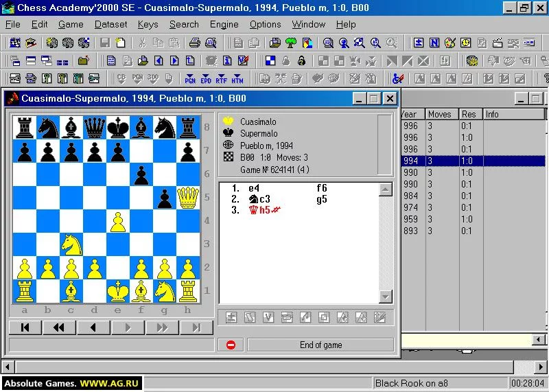The width and height of the screenshot is (549, 392).
Task: Click the first magnifier search icon
Action: click(328, 43)
